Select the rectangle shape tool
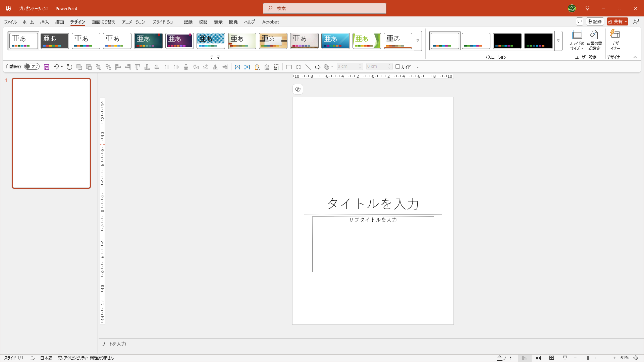Screen dimensions: 644x362 click(288, 67)
